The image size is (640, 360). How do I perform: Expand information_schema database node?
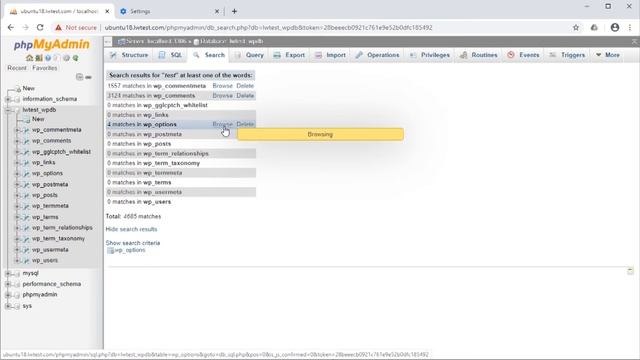(8, 99)
